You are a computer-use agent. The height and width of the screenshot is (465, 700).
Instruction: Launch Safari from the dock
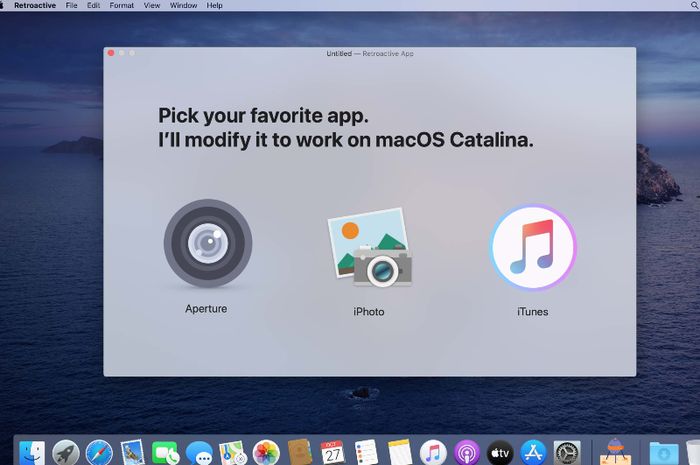(99, 453)
